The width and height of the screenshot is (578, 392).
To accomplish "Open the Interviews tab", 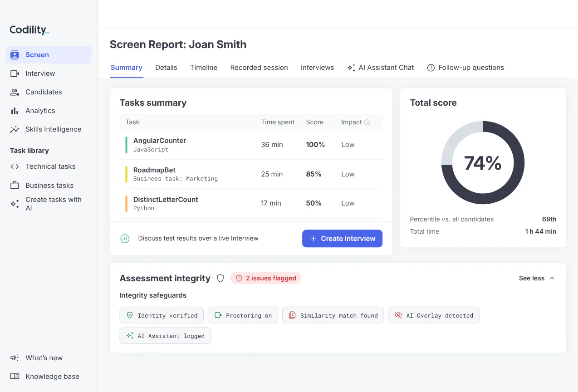I will pos(317,68).
